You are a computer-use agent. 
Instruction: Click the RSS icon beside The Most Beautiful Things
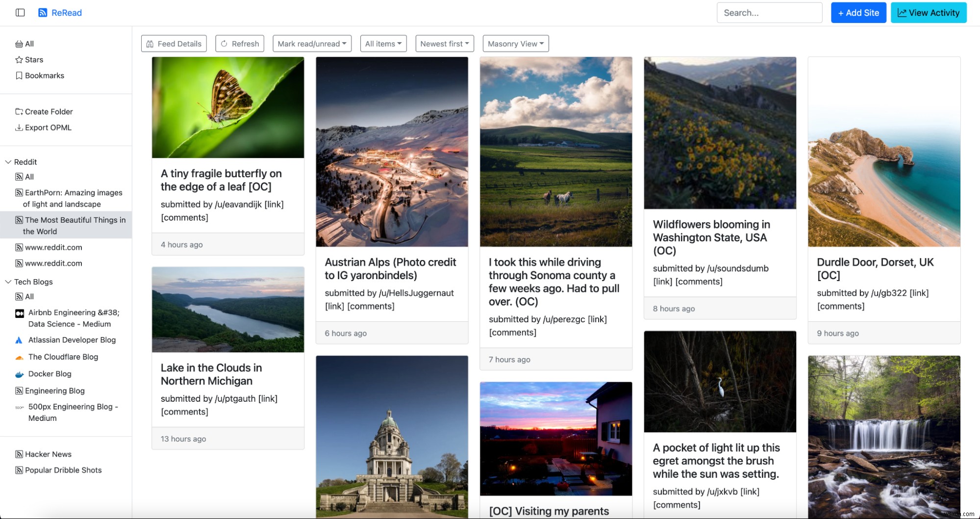(x=19, y=220)
